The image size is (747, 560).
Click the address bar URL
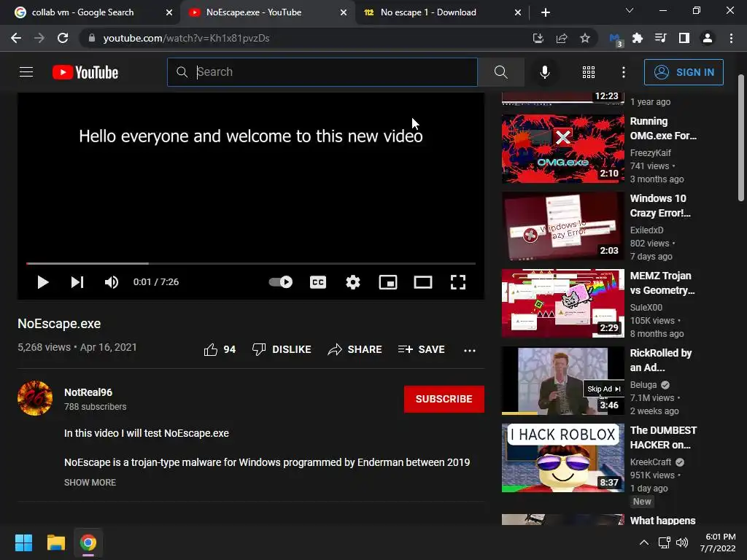pos(186,38)
